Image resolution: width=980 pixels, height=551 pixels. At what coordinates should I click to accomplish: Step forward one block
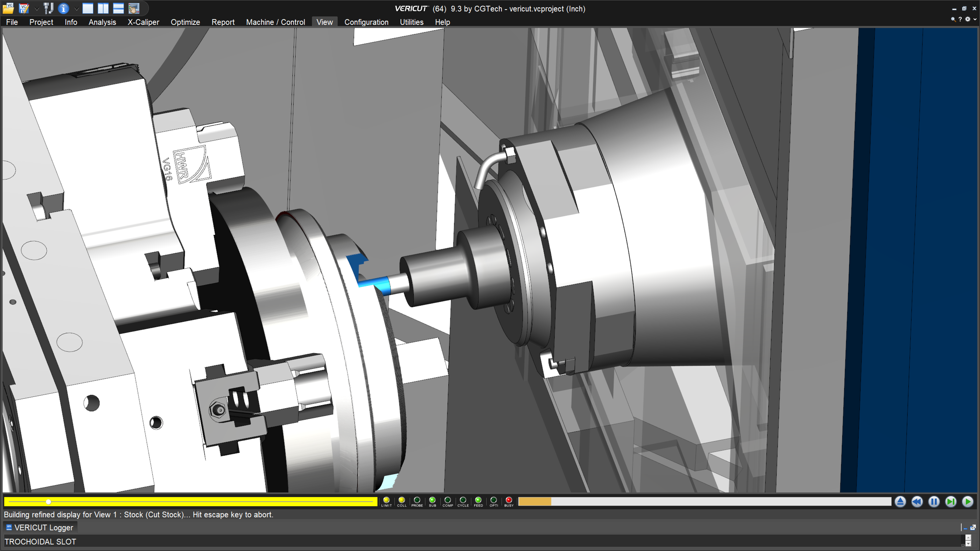point(951,502)
